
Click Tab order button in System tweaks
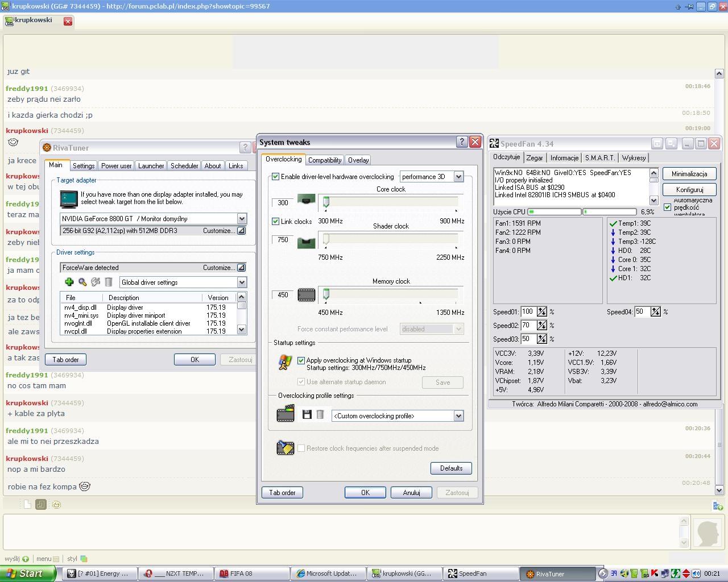(x=282, y=493)
